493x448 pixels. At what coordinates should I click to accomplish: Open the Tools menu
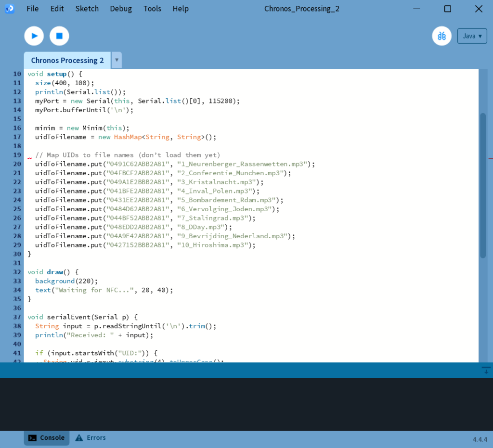(152, 9)
